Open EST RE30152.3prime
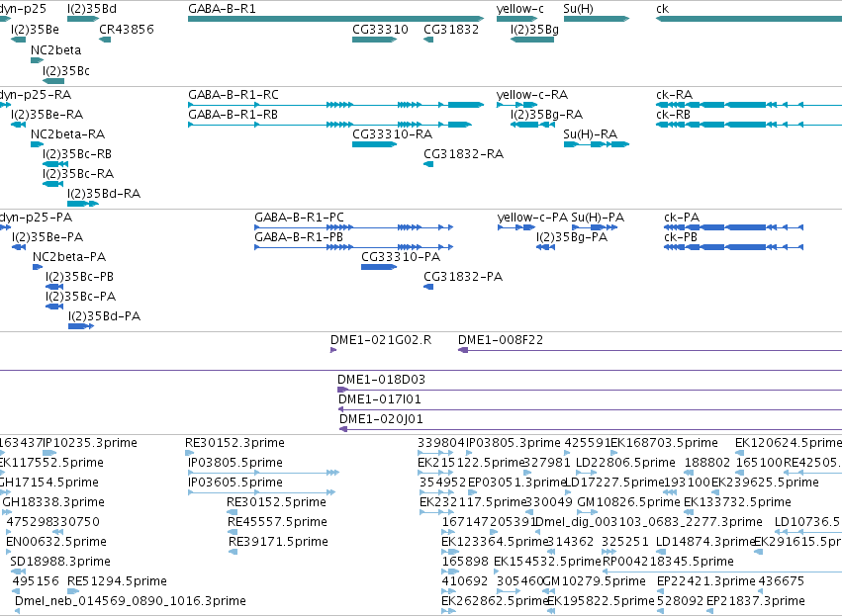 click(234, 444)
